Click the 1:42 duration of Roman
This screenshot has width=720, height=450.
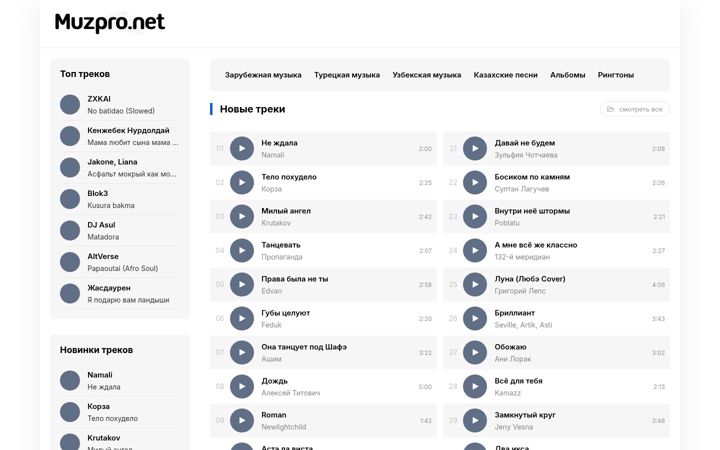tap(426, 421)
